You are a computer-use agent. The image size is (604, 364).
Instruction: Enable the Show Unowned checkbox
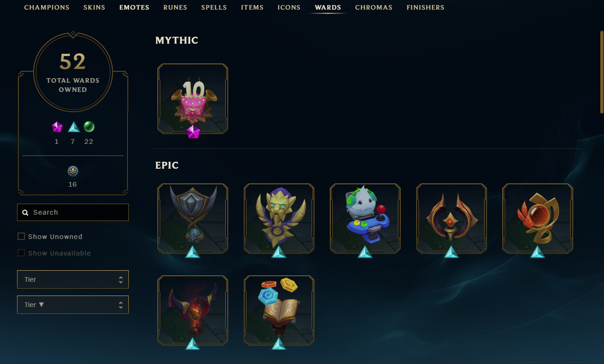(x=21, y=237)
